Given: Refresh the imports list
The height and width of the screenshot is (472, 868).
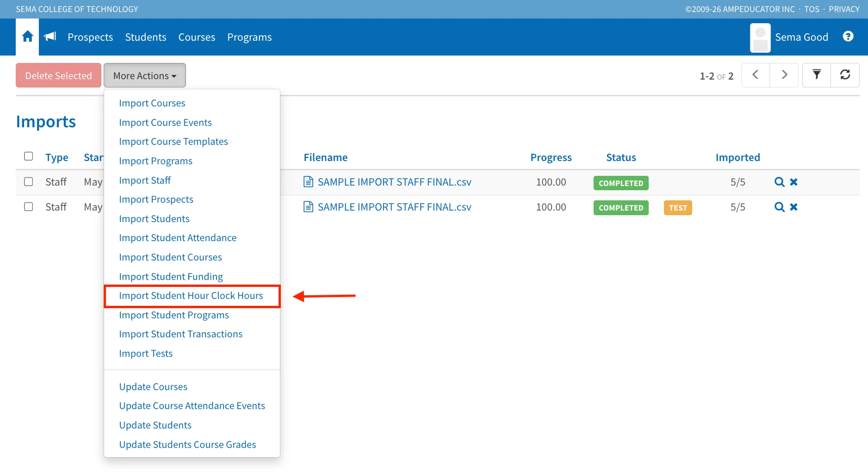Looking at the screenshot, I should (x=845, y=75).
